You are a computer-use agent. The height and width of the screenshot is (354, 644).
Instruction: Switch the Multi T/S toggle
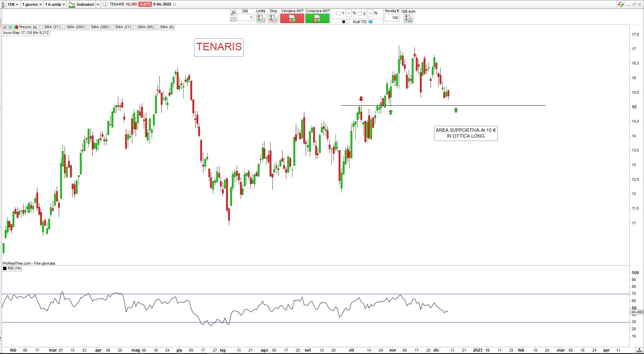345,22
